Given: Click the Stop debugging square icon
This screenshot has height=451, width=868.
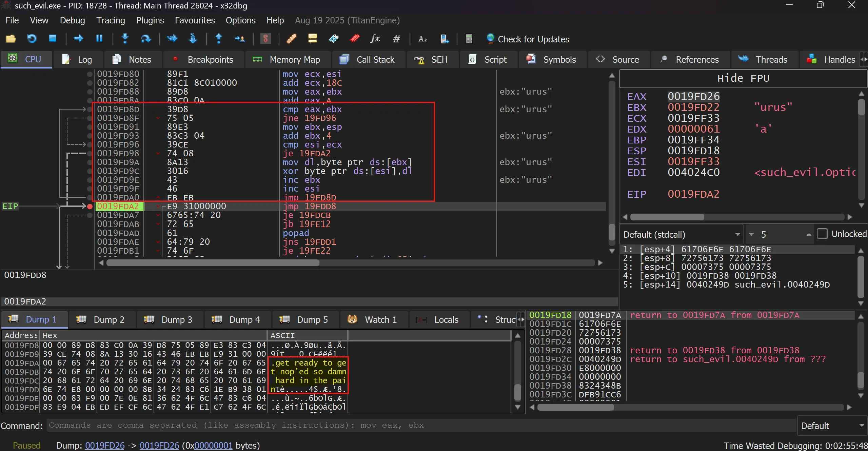Looking at the screenshot, I should point(52,39).
